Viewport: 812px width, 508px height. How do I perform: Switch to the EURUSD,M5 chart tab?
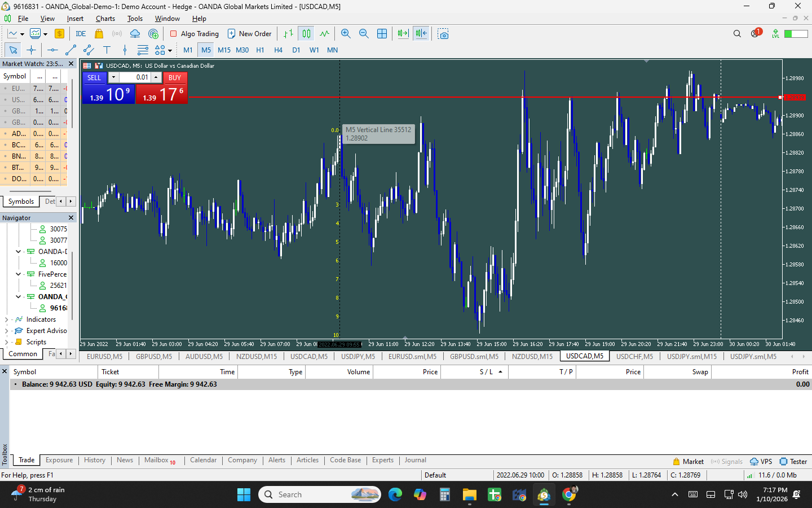click(104, 356)
